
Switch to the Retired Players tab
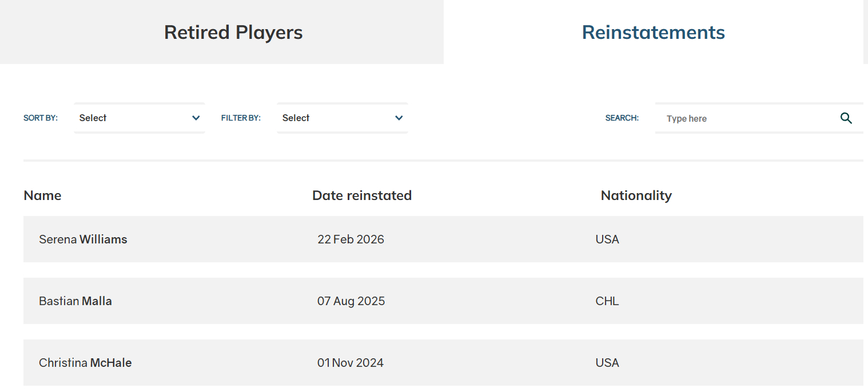click(233, 32)
